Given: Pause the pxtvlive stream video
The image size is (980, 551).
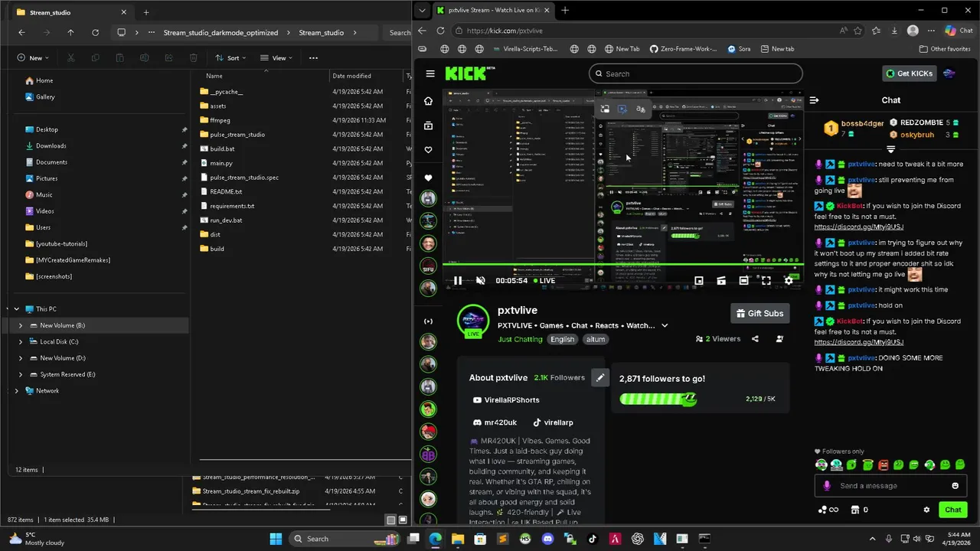Looking at the screenshot, I should tap(458, 281).
